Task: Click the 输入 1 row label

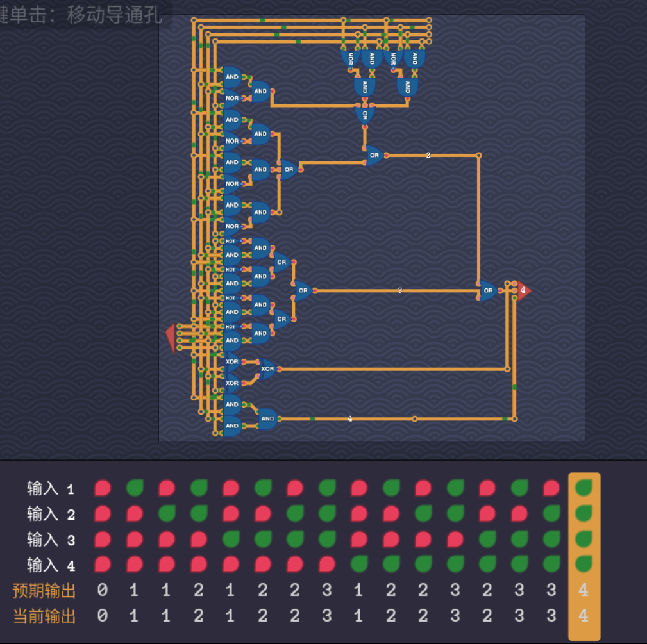Action: point(51,488)
